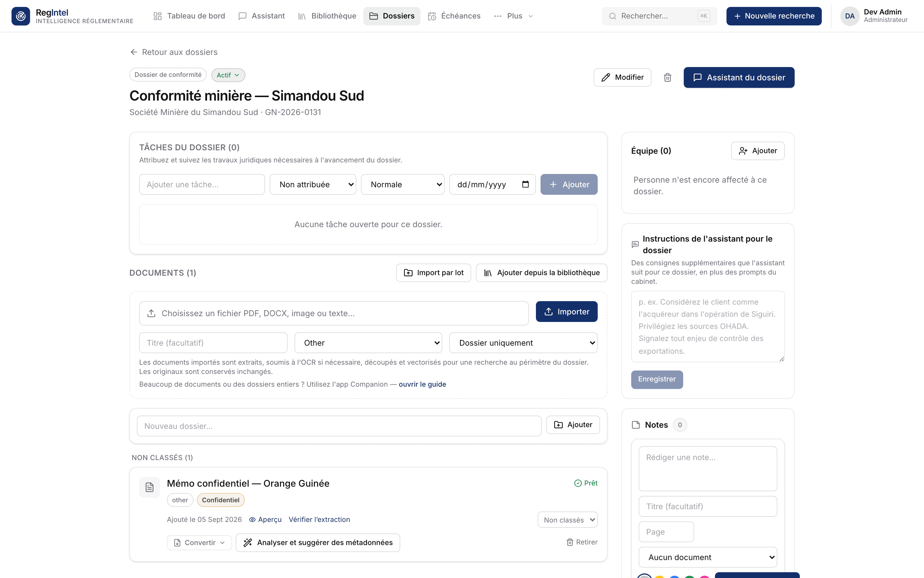The image size is (924, 578).
Task: Open the ouvrir le guide link
Action: pos(422,384)
